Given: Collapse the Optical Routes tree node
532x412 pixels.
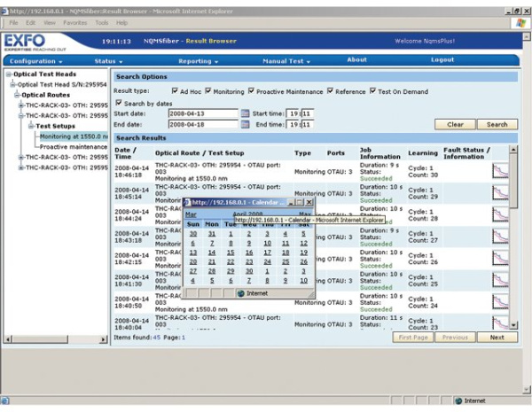Looking at the screenshot, I should coord(17,95).
